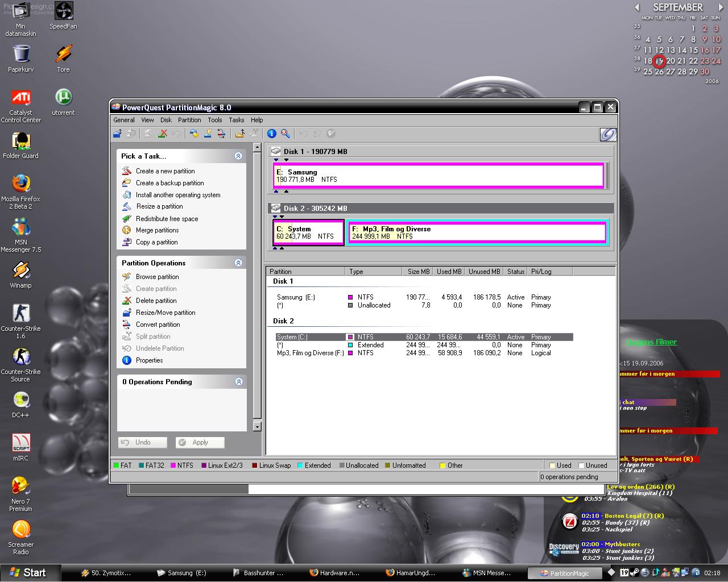Select the utorrent desktop icon
The image size is (728, 582).
(x=63, y=102)
